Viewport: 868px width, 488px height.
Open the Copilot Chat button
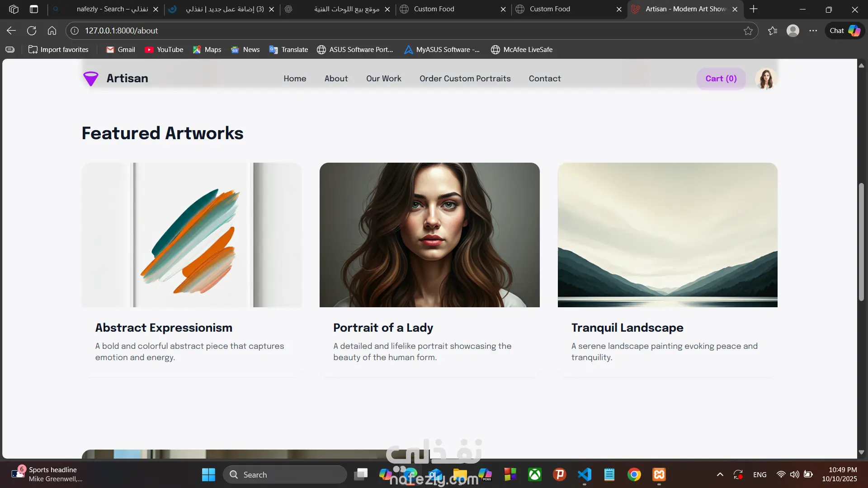click(x=844, y=31)
